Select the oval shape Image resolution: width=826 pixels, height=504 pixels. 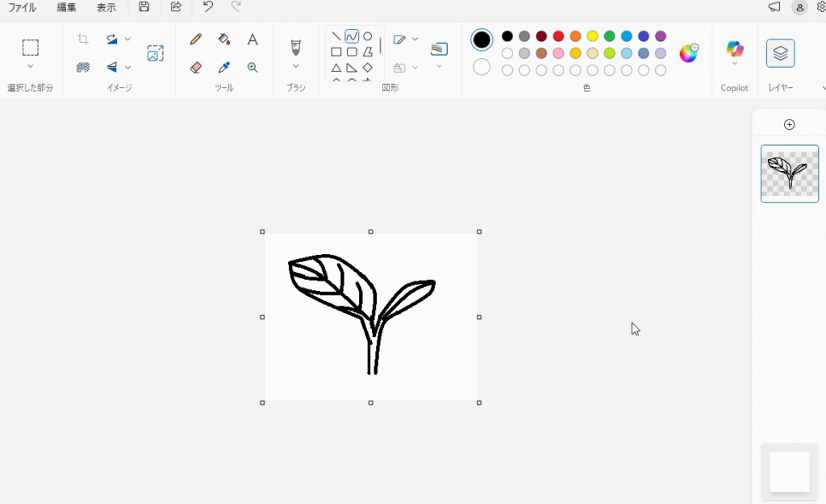pyautogui.click(x=368, y=36)
